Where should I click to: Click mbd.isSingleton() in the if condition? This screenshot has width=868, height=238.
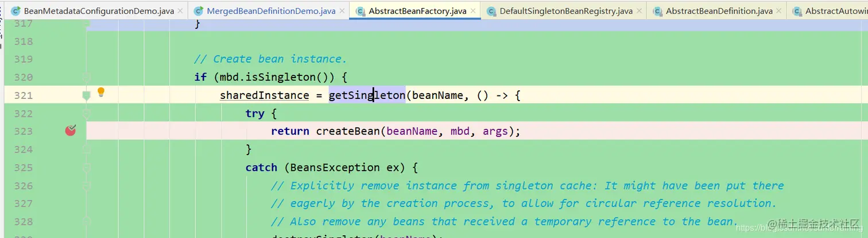coord(277,77)
